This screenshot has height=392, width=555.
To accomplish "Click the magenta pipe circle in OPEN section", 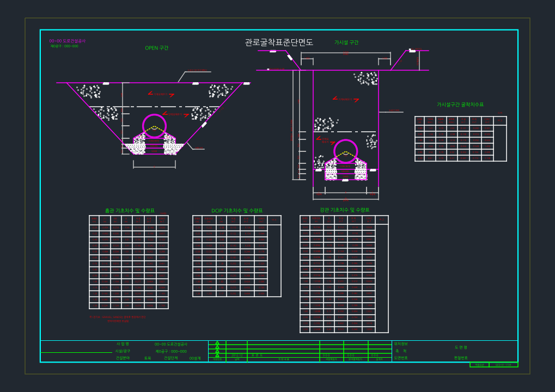I will point(154,126).
